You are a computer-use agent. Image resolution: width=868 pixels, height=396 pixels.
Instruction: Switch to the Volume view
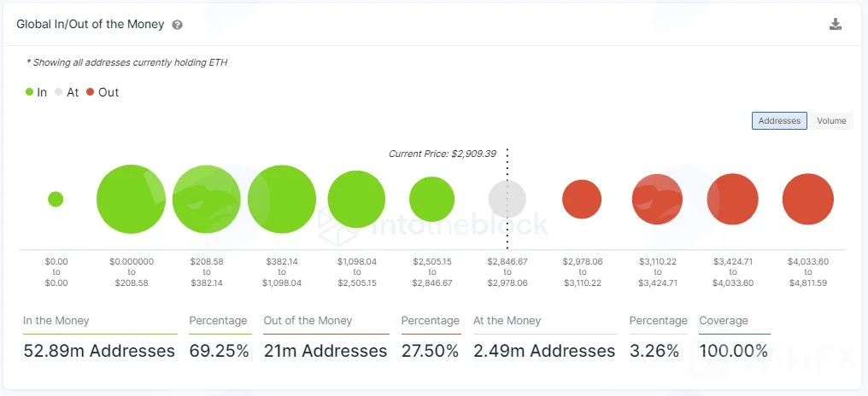[x=831, y=120]
